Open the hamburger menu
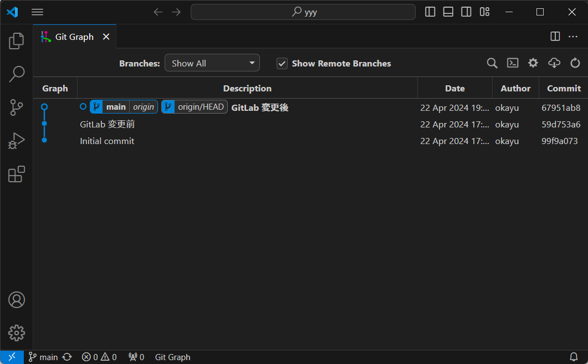 (x=37, y=12)
